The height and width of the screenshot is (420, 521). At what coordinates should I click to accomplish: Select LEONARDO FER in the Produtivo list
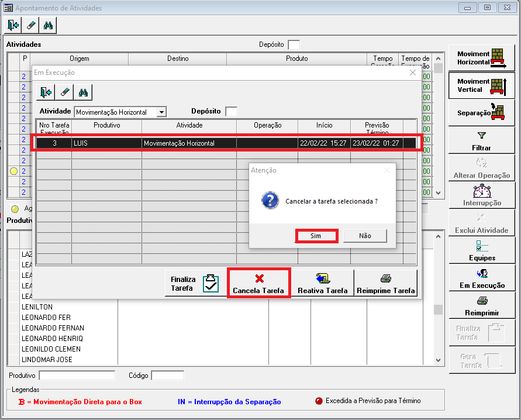[x=46, y=317]
